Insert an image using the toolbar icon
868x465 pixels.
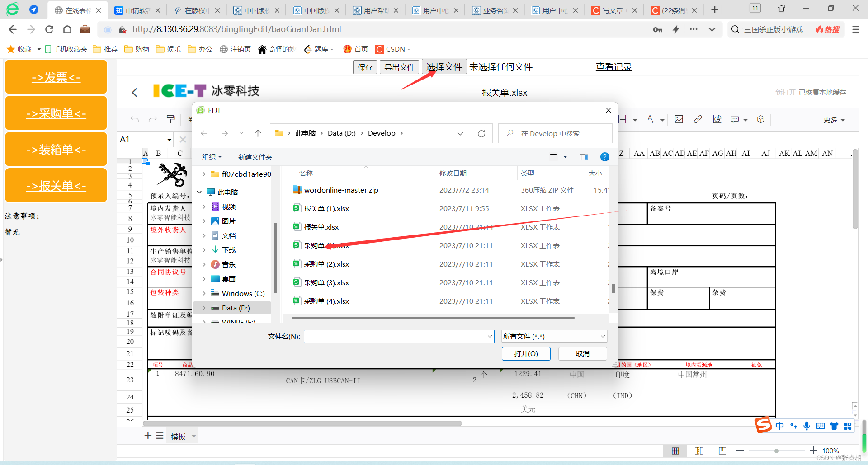click(x=679, y=120)
